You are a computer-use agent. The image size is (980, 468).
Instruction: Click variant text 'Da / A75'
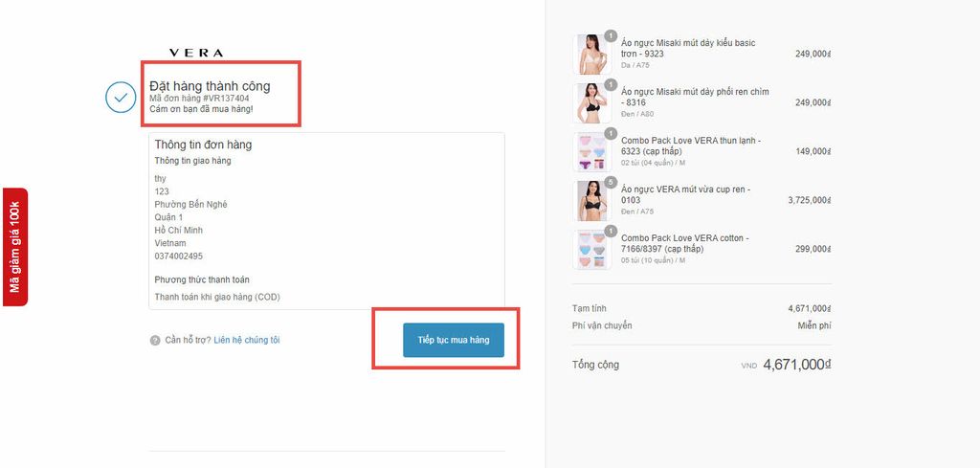click(x=636, y=65)
